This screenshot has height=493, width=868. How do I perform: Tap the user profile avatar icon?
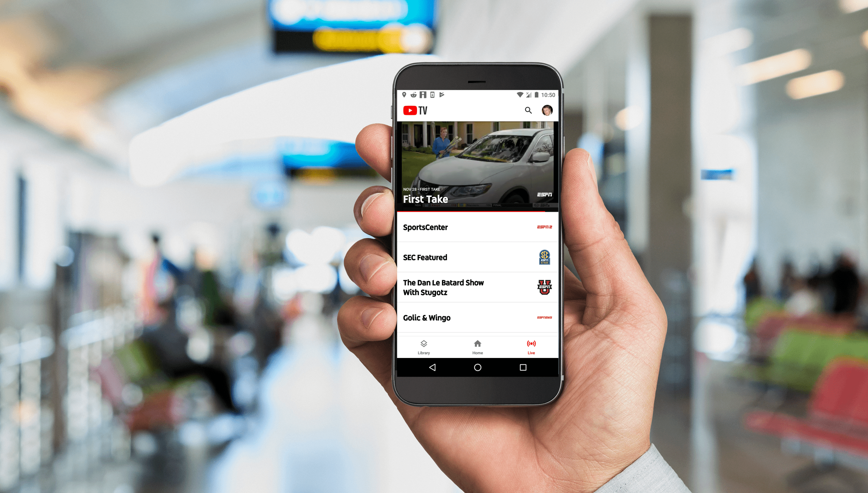pos(547,110)
